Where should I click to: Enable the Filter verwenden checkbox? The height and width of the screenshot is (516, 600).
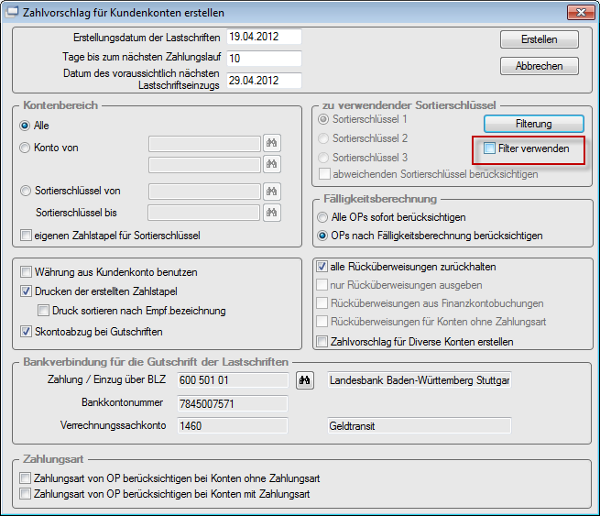click(489, 148)
